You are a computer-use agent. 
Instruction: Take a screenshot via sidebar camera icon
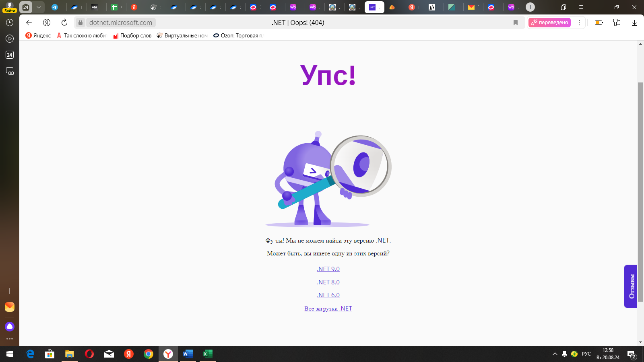[x=10, y=71]
